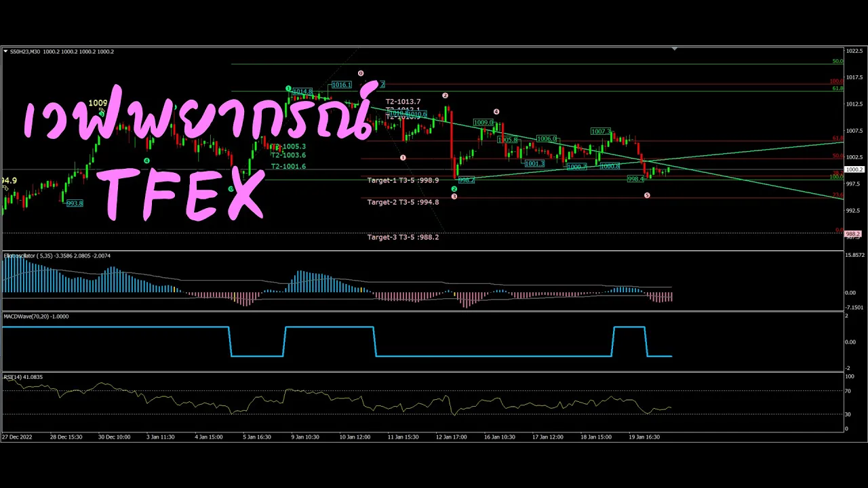Click the 1005.8 price label
868x488 pixels.
tap(508, 140)
